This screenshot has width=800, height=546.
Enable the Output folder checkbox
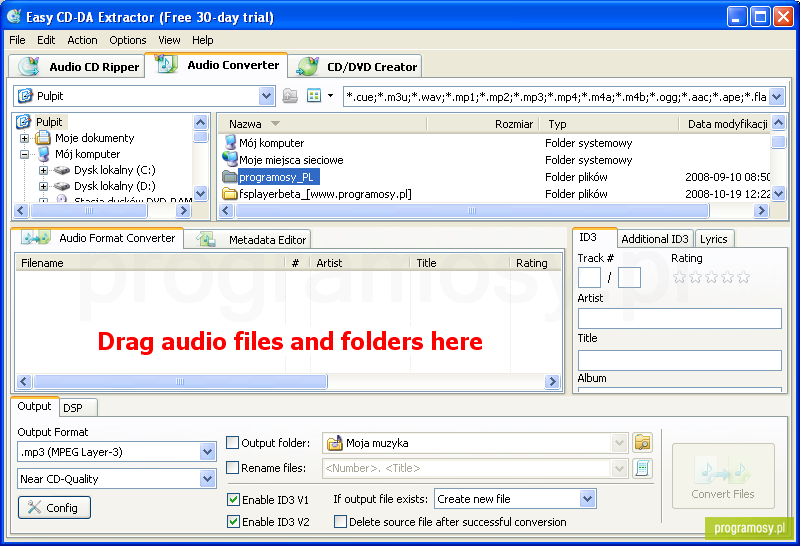point(232,442)
